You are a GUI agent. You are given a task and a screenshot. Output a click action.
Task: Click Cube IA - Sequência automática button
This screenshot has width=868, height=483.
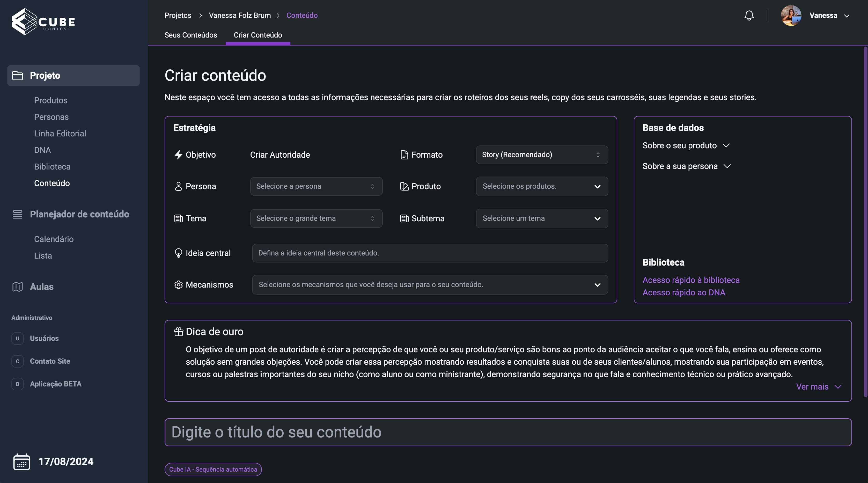pyautogui.click(x=213, y=470)
